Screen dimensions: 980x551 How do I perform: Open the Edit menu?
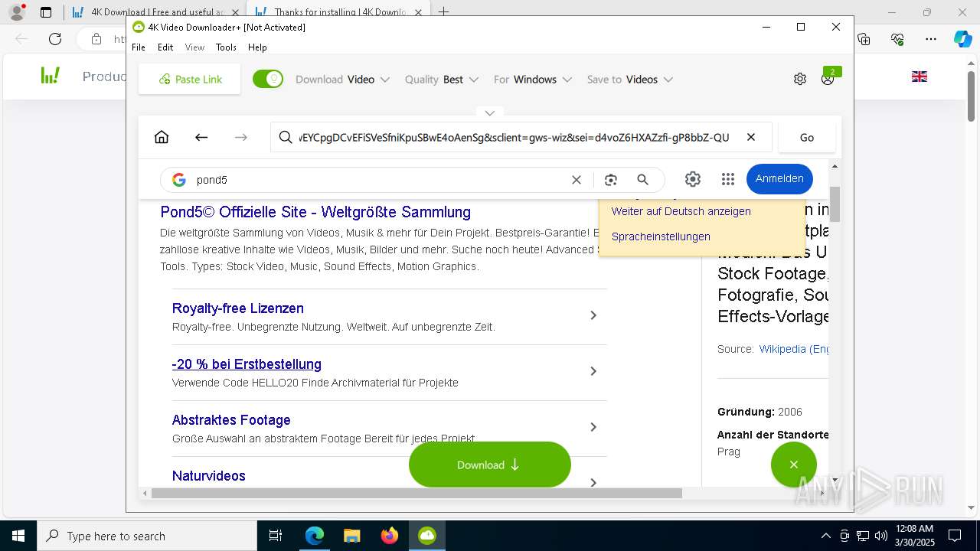point(165,47)
